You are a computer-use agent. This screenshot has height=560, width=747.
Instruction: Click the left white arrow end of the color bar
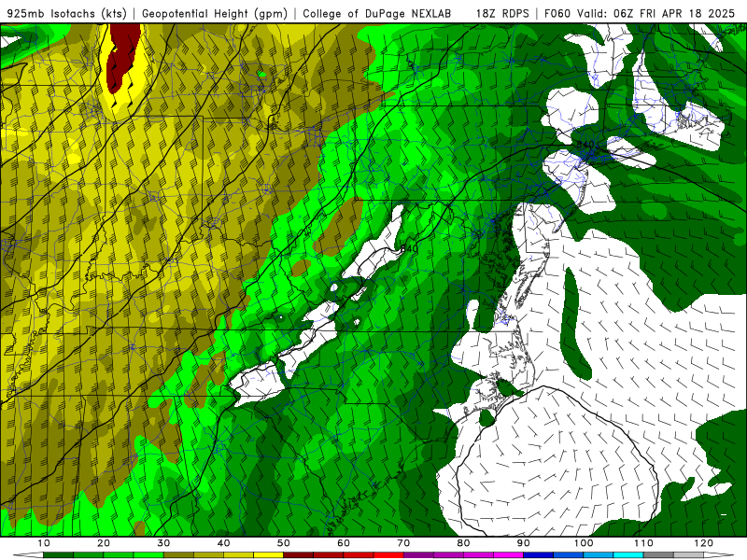(x=28, y=555)
